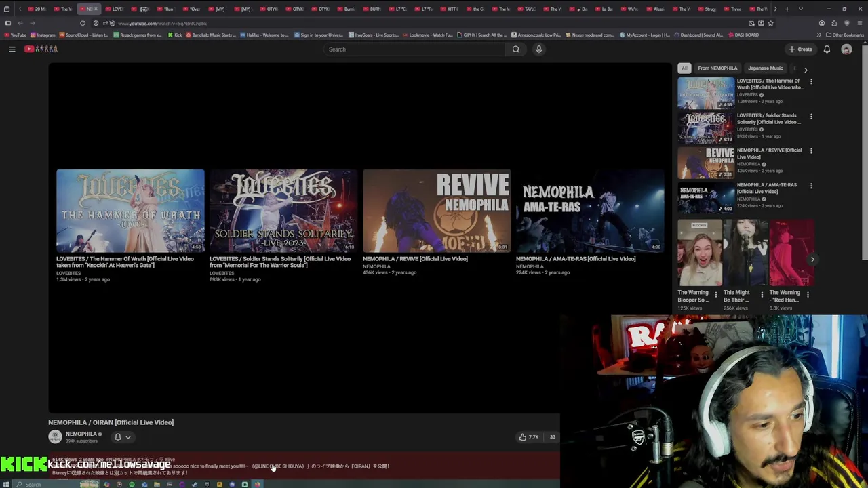Open the GIPHY bookmark

[482, 35]
